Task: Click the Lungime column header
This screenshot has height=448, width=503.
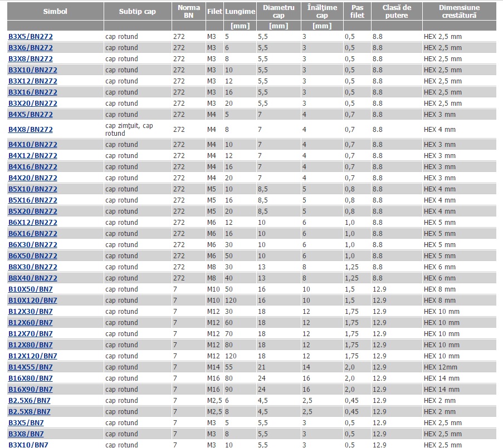Action: 240,12
